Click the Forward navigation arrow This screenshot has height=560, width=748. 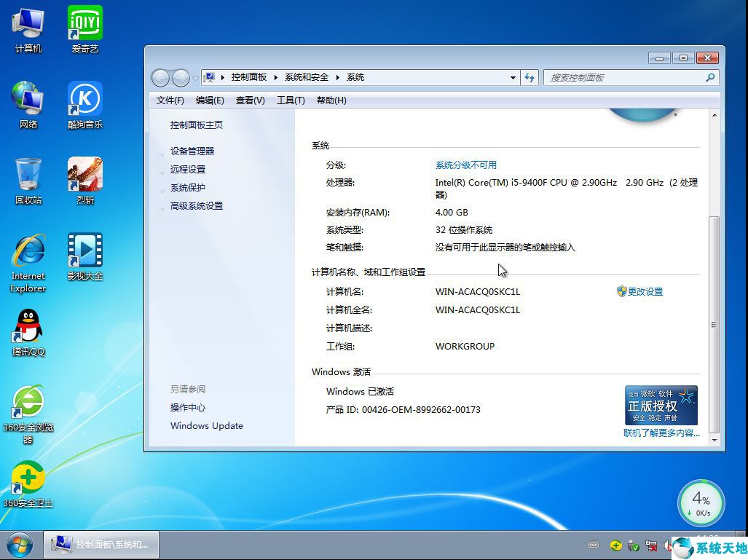pos(181,78)
